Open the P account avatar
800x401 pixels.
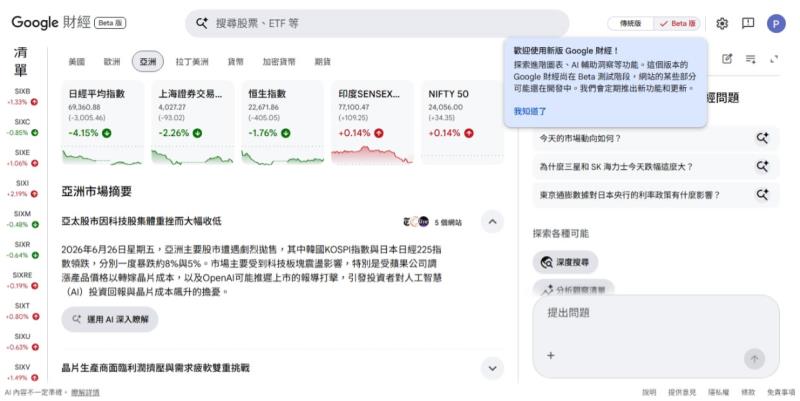click(x=776, y=23)
